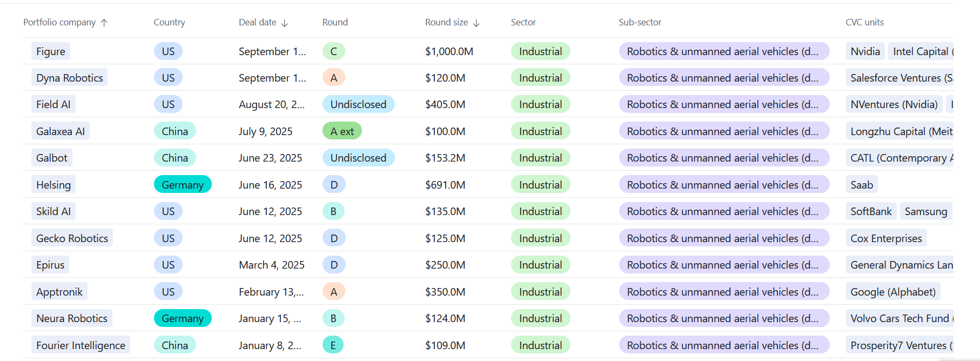The width and height of the screenshot is (980, 361).
Task: Sort by Portfolio company ascending arrow
Action: point(104,23)
